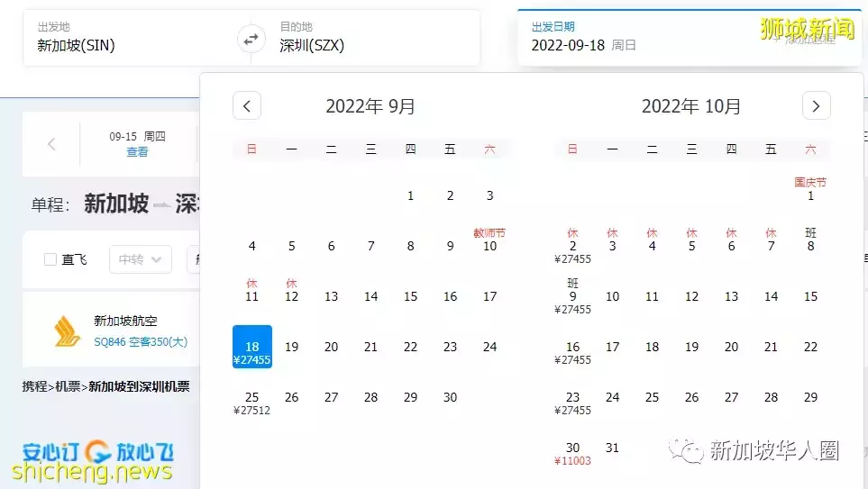The width and height of the screenshot is (868, 489).
Task: Pick October 16 in the calendar
Action: pos(572,351)
